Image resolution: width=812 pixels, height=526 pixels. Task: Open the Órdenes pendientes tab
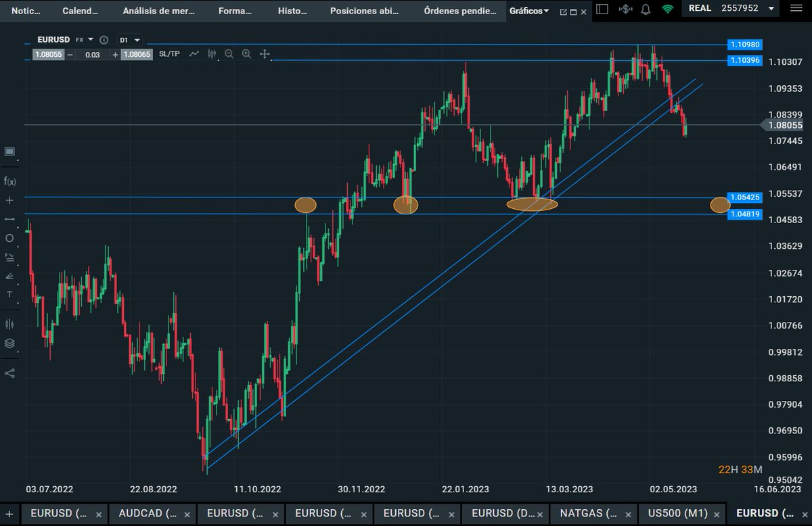[459, 11]
